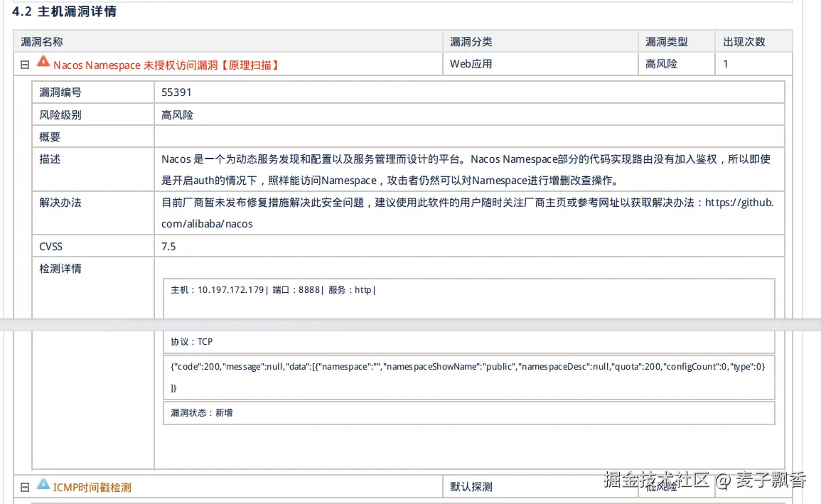
Task: Click the 4.2 主机漏洞详情 heading
Action: click(x=65, y=11)
